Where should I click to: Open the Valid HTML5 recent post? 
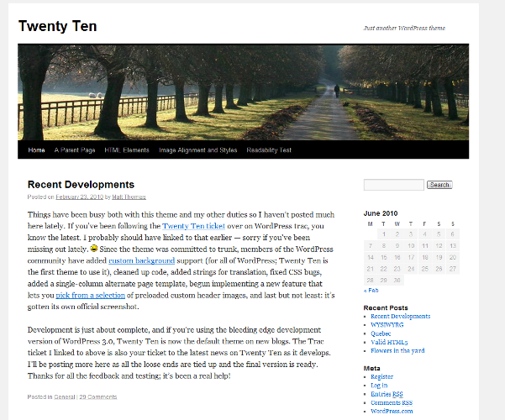(389, 343)
